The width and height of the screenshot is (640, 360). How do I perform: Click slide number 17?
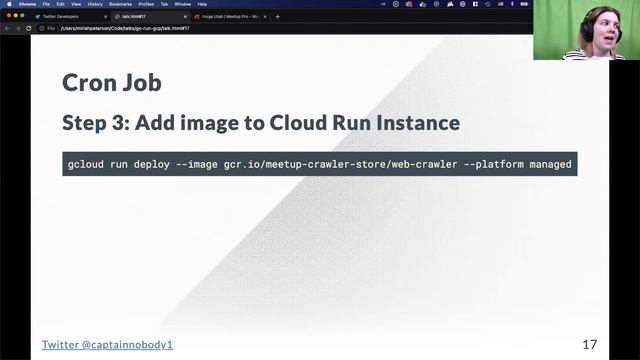(590, 344)
